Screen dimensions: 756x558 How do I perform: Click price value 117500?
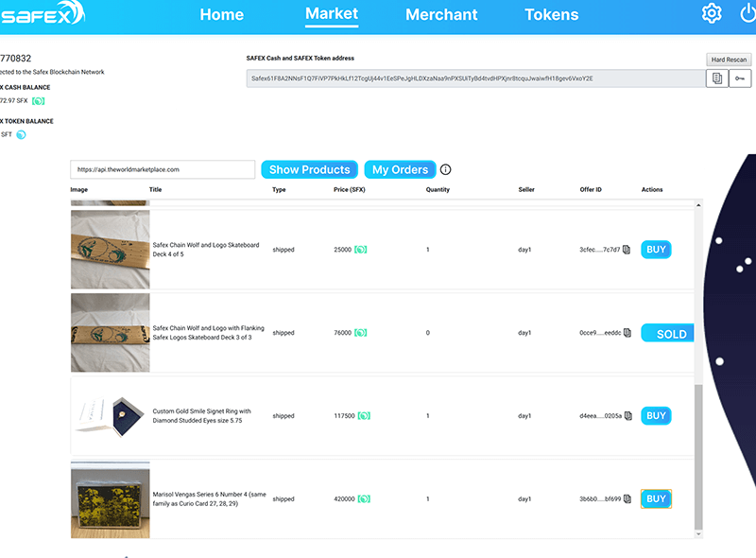tap(344, 415)
